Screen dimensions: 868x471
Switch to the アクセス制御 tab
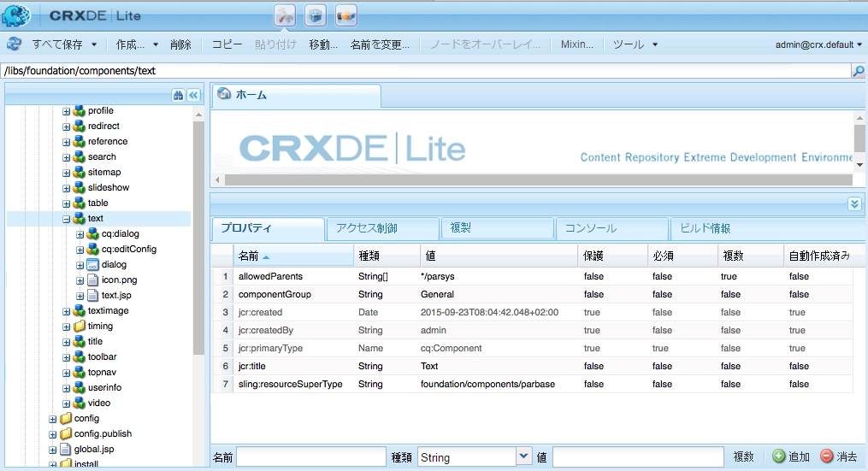pos(382,228)
